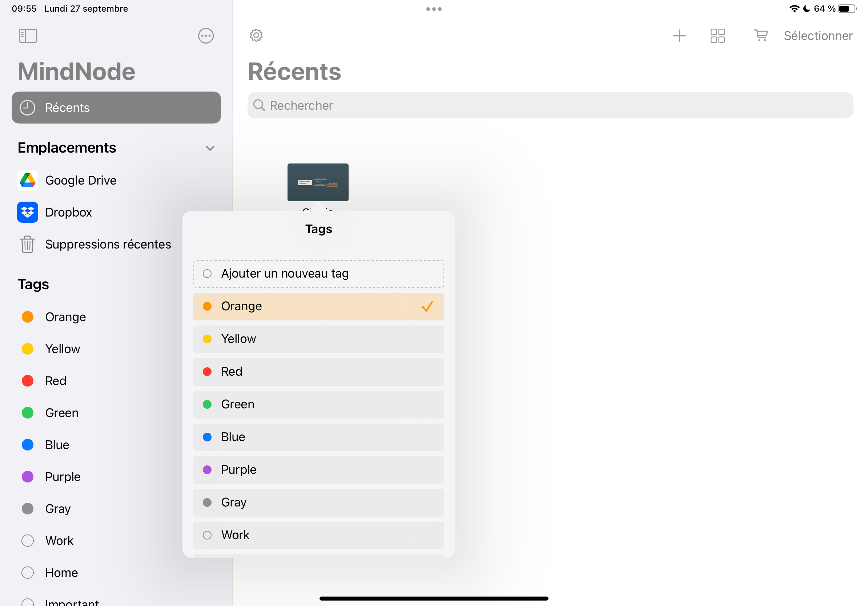Collapse the Emplacements section chevron
The image size is (868, 606).
coord(210,148)
